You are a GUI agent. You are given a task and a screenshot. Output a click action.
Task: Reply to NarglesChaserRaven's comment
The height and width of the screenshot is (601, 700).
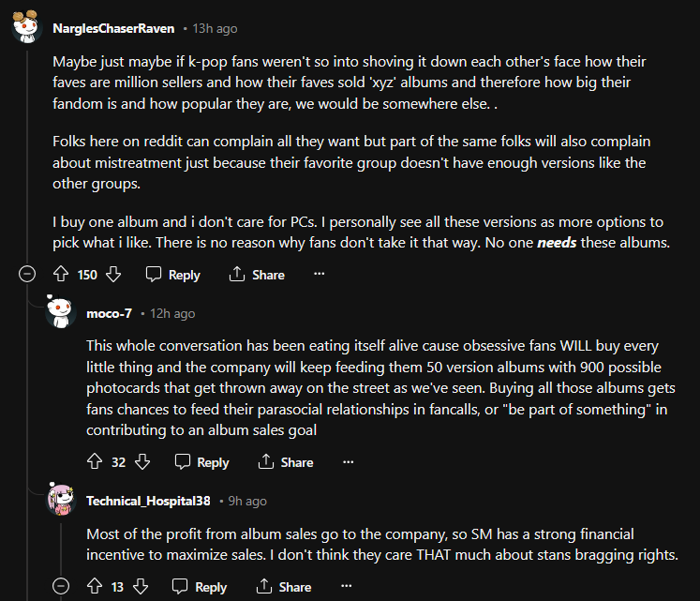tap(173, 275)
